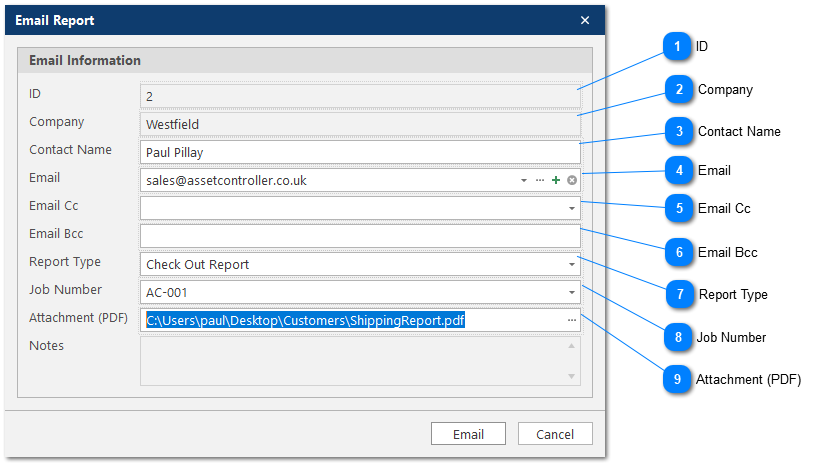817x466 pixels.
Task: Click the green plus icon in Email field
Action: 556,180
